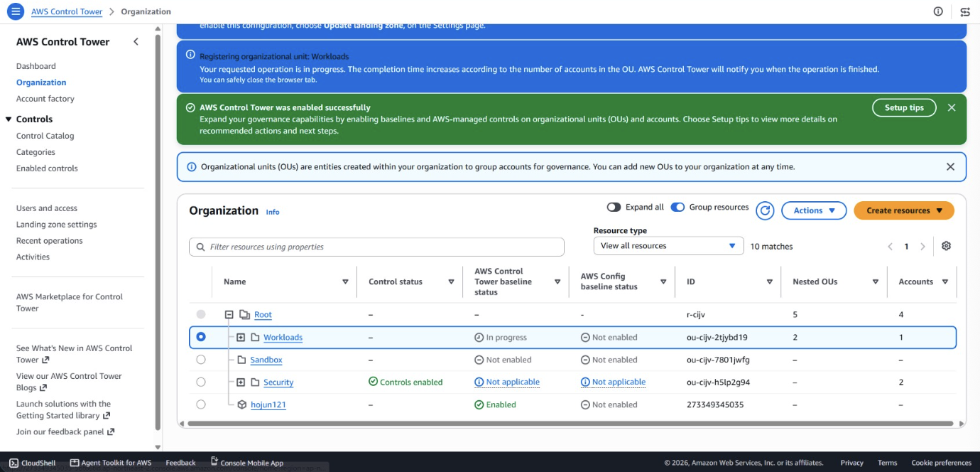Refresh the Organization table
Screen dimensions: 980x472
[x=765, y=210]
